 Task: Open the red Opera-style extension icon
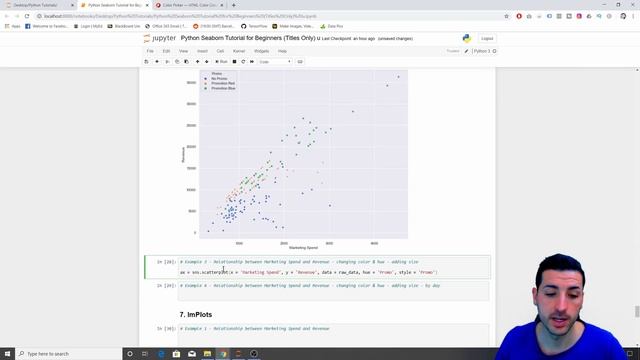pos(519,16)
